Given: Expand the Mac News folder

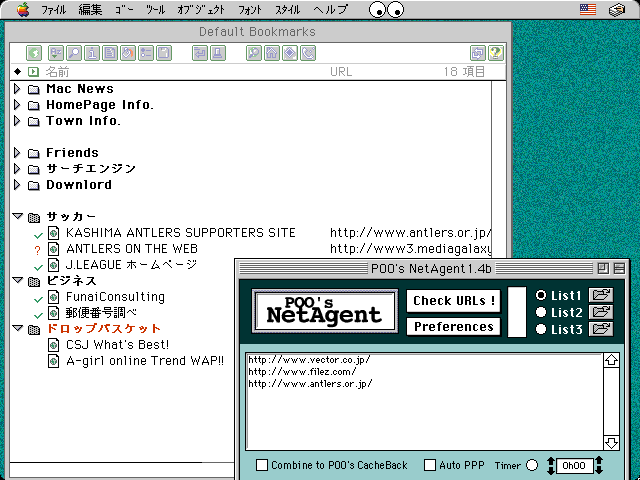Looking at the screenshot, I should pyautogui.click(x=17, y=89).
